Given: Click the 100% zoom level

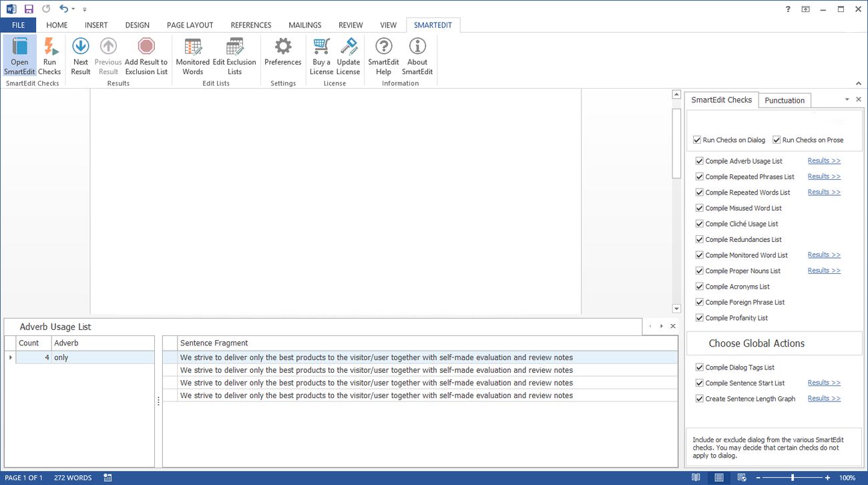Looking at the screenshot, I should tap(847, 478).
